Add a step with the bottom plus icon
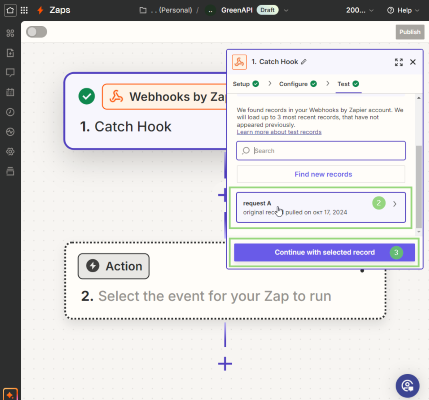The image size is (429, 400). click(225, 364)
